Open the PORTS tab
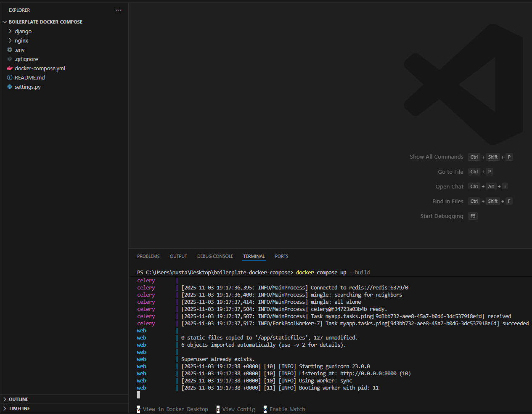Viewport: 532px width, 414px height. point(281,256)
